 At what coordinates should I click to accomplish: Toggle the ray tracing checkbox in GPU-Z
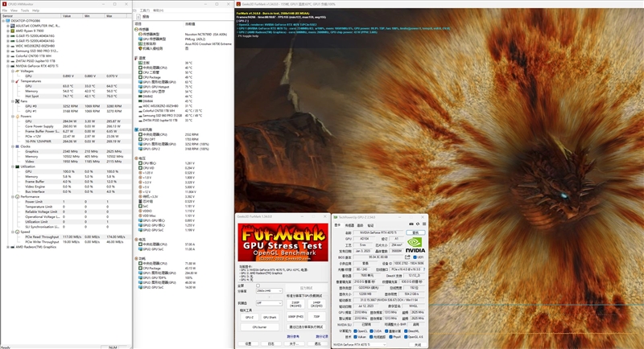click(x=371, y=337)
